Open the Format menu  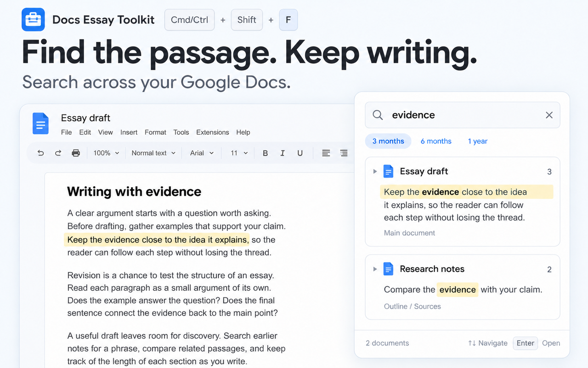point(155,132)
